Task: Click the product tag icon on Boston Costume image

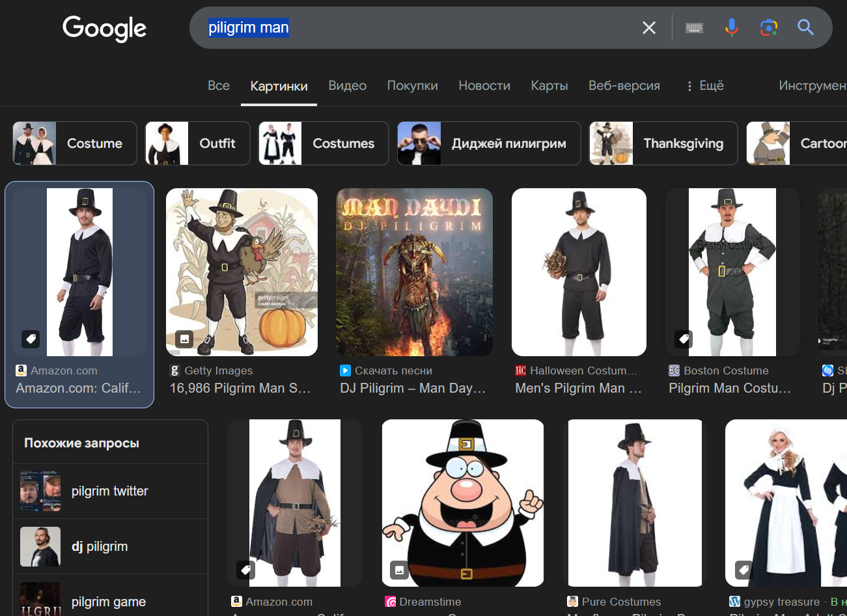Action: click(x=683, y=339)
